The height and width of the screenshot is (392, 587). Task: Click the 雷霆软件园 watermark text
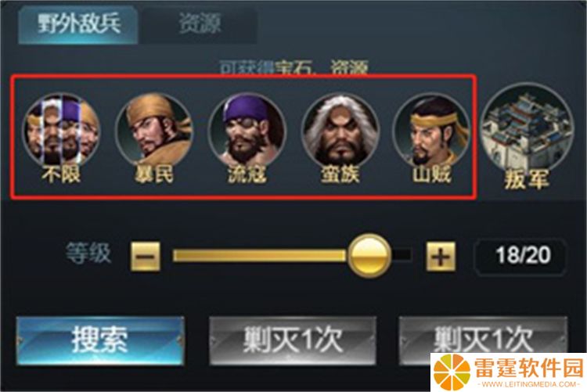[529, 368]
